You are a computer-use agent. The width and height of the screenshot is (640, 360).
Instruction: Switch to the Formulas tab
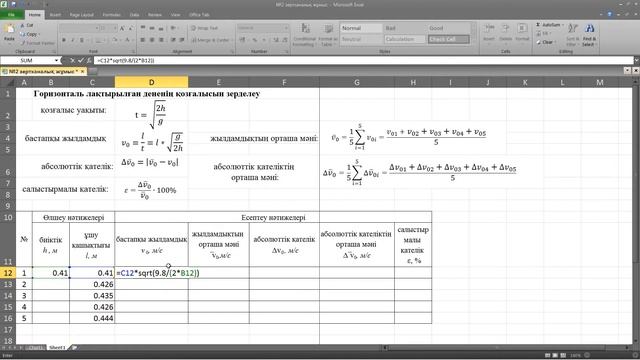click(111, 15)
